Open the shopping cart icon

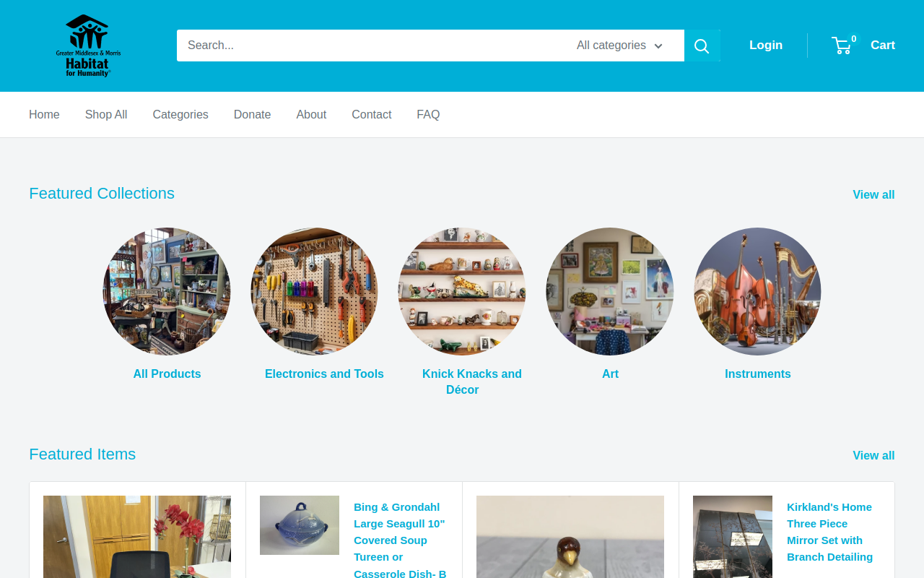pos(842,46)
